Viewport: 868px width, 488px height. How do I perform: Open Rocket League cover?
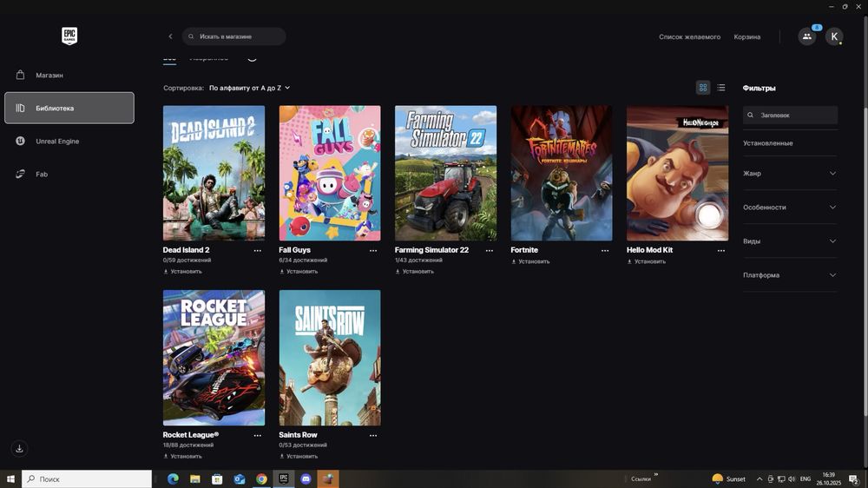(214, 358)
